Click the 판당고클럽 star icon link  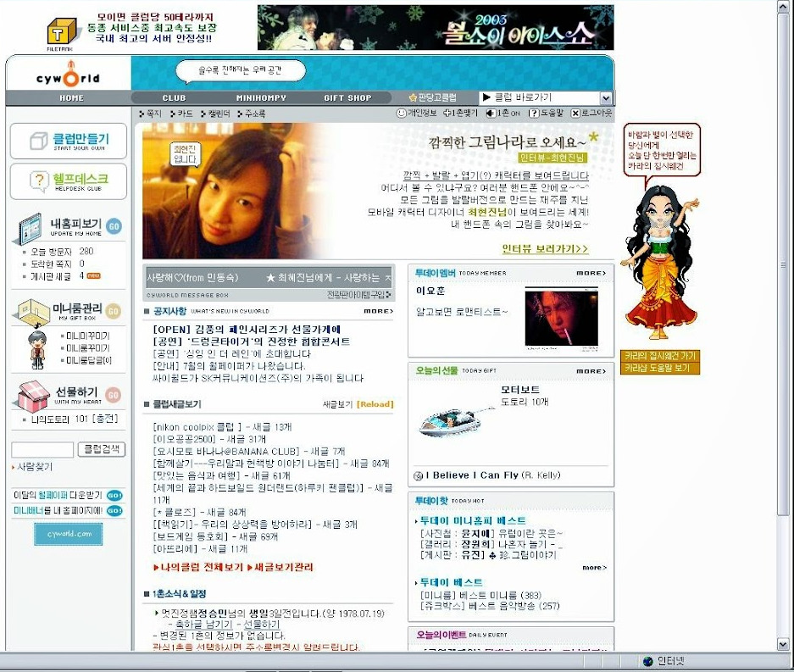pyautogui.click(x=432, y=97)
